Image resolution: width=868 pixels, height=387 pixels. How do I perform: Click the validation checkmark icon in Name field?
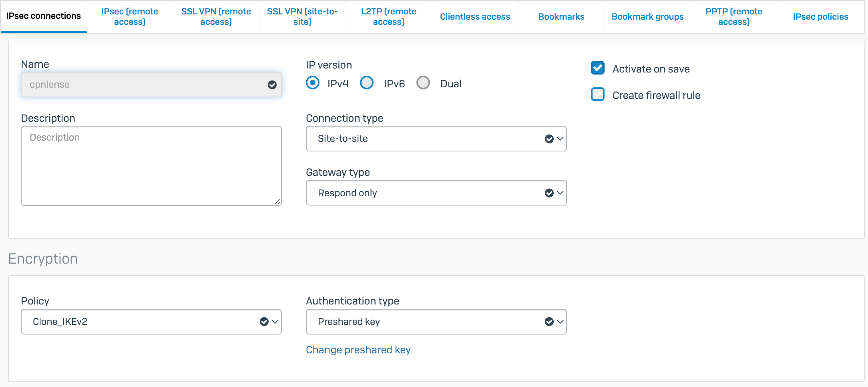tap(272, 85)
